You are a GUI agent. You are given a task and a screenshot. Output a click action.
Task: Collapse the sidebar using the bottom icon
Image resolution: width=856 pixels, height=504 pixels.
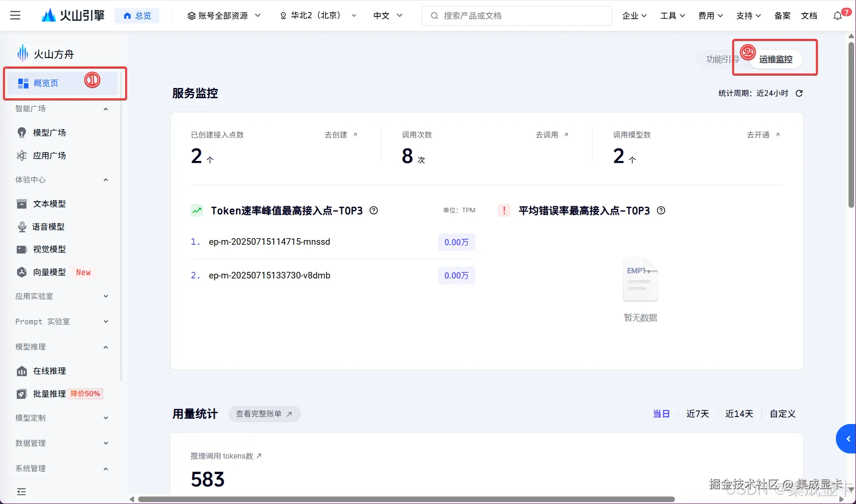(x=22, y=491)
